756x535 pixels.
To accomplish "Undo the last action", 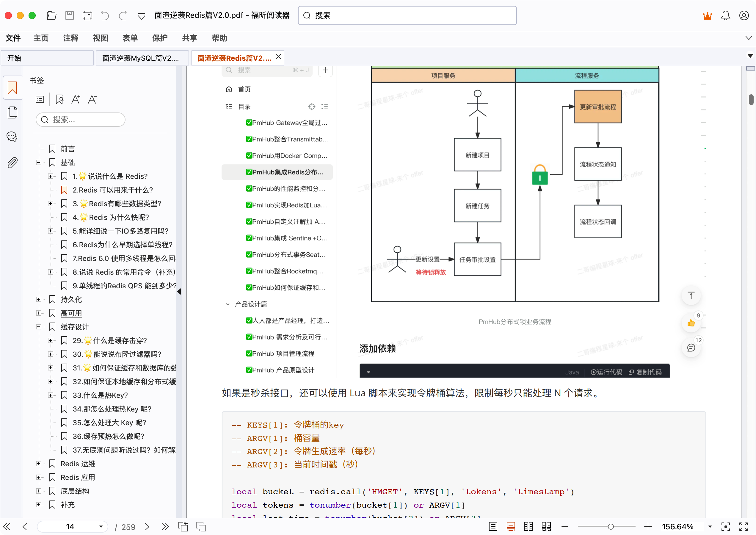I will pos(105,15).
